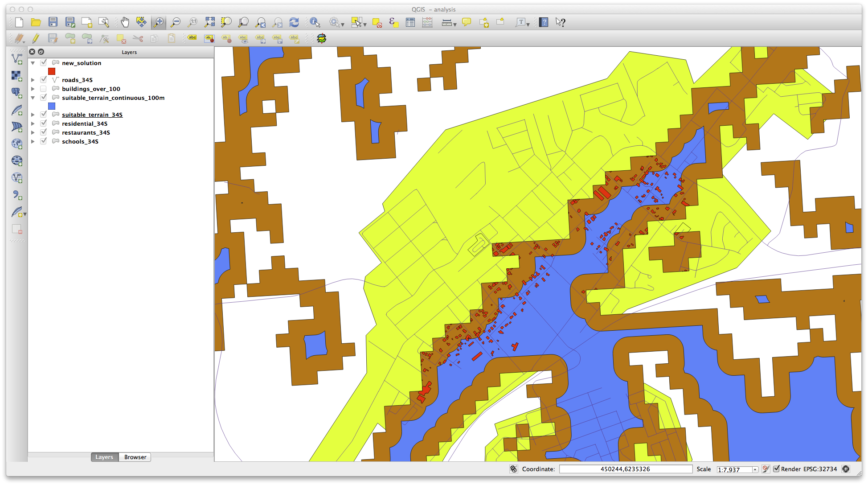
Task: Click the EPSG:32734 CRS button
Action: coord(820,469)
